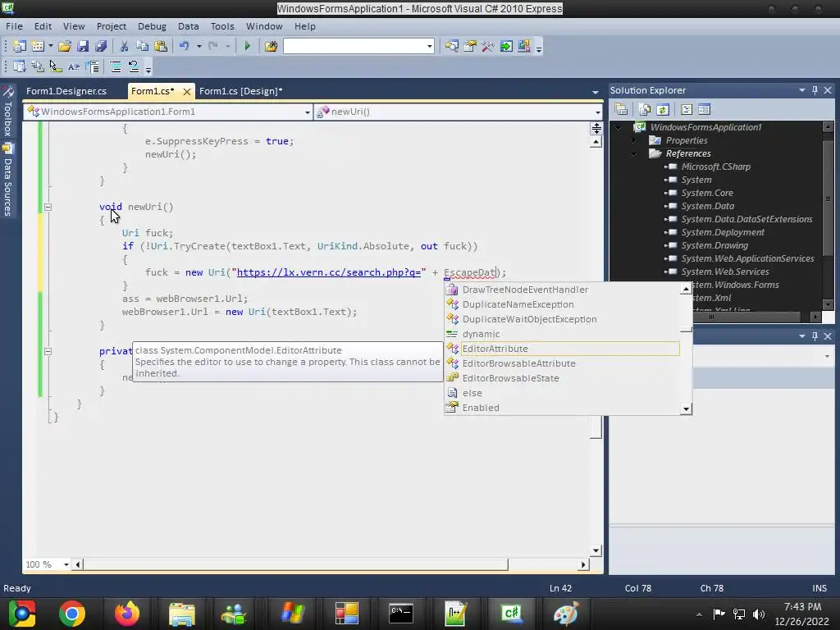The height and width of the screenshot is (630, 840).
Task: Click the IntelliSense list scroll-down arrow
Action: point(686,409)
